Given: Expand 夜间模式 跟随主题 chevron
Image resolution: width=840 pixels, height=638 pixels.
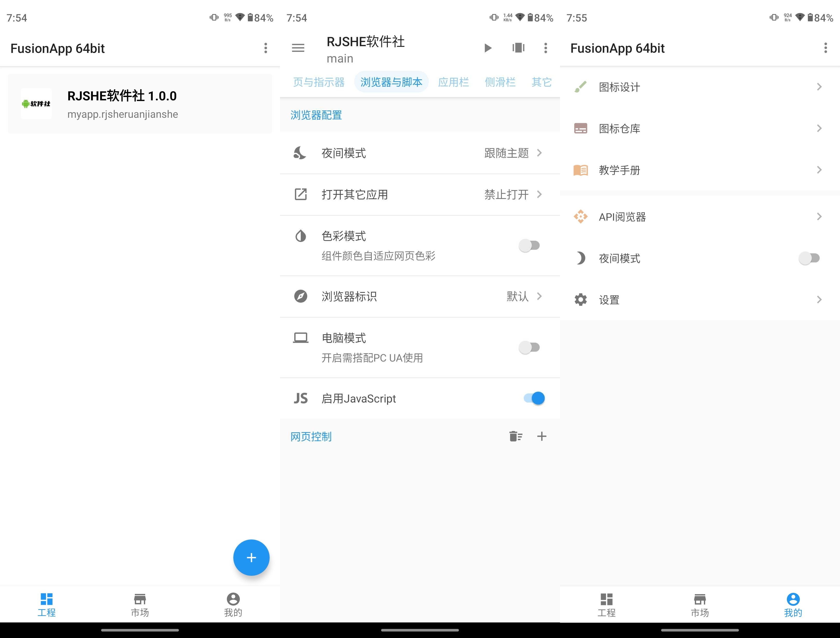Looking at the screenshot, I should [539, 153].
